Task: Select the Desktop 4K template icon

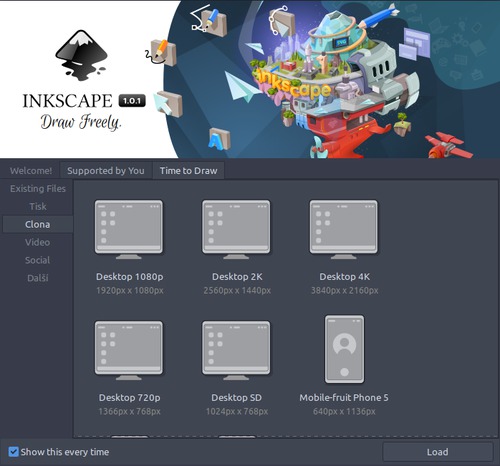Action: point(344,229)
